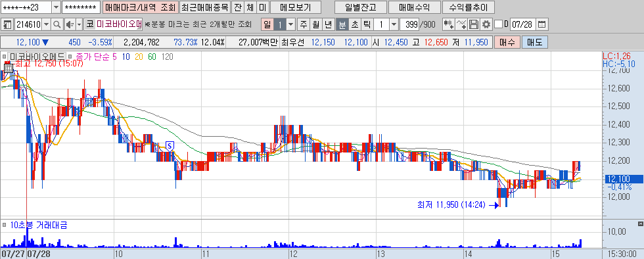Click the 미코바이오메드 chart label

(x=37, y=57)
